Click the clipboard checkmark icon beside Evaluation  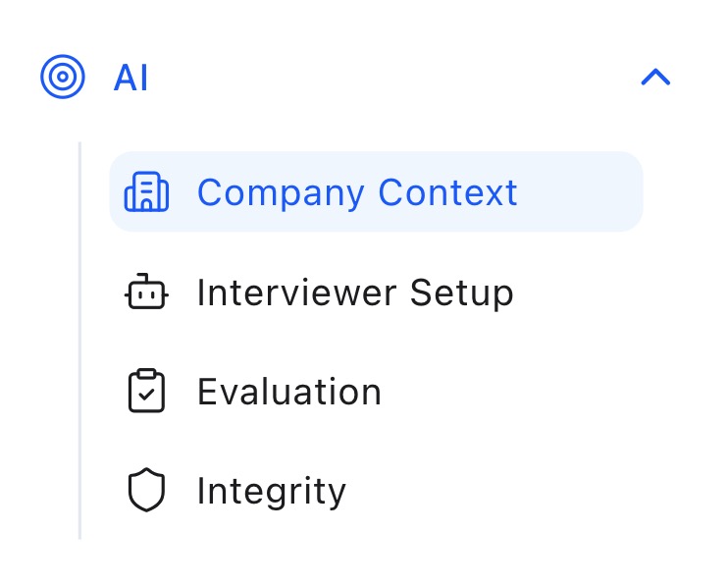[146, 392]
